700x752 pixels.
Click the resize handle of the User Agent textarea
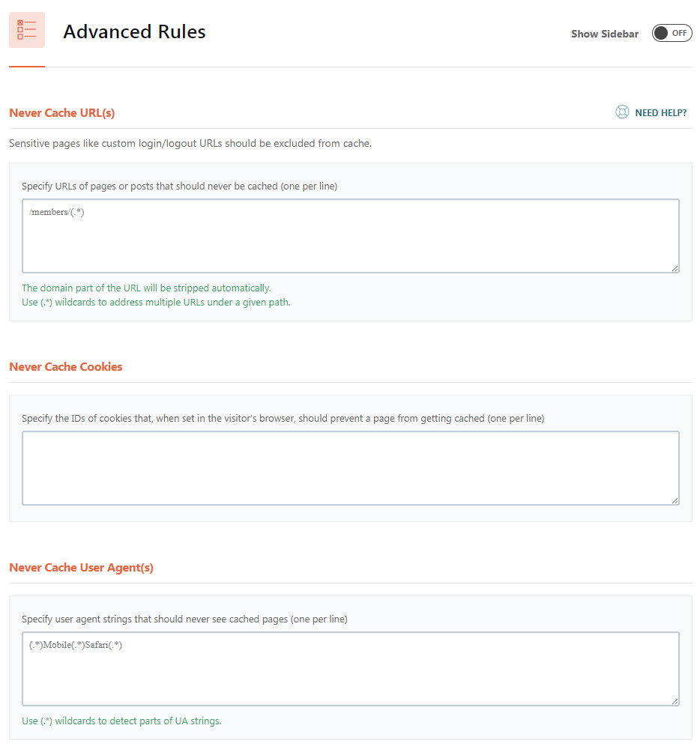pyautogui.click(x=675, y=701)
